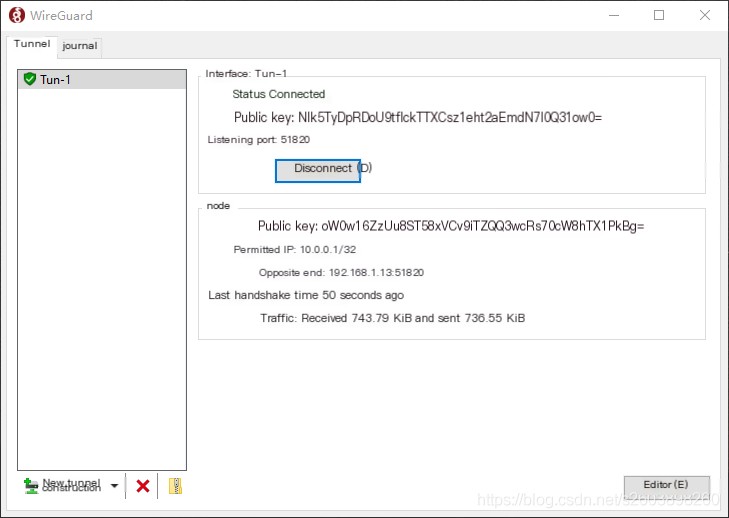Screen dimensions: 729x518
Task: Click the WireGuard logo in the title bar
Action: coord(17,15)
